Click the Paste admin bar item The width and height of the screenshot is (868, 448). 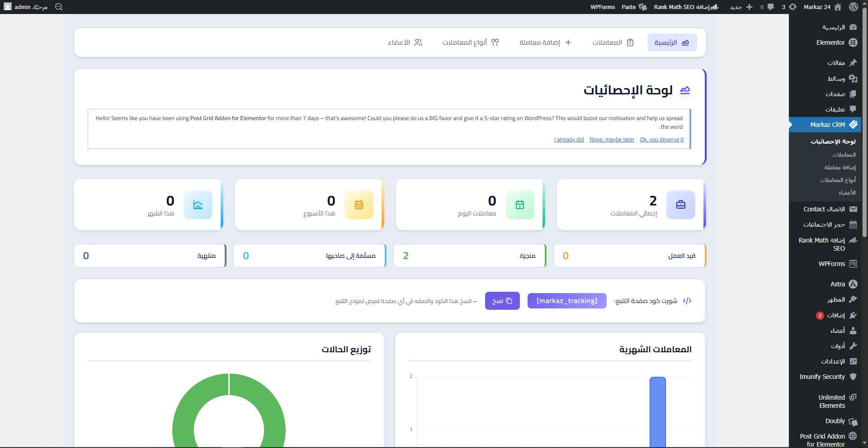click(x=634, y=7)
